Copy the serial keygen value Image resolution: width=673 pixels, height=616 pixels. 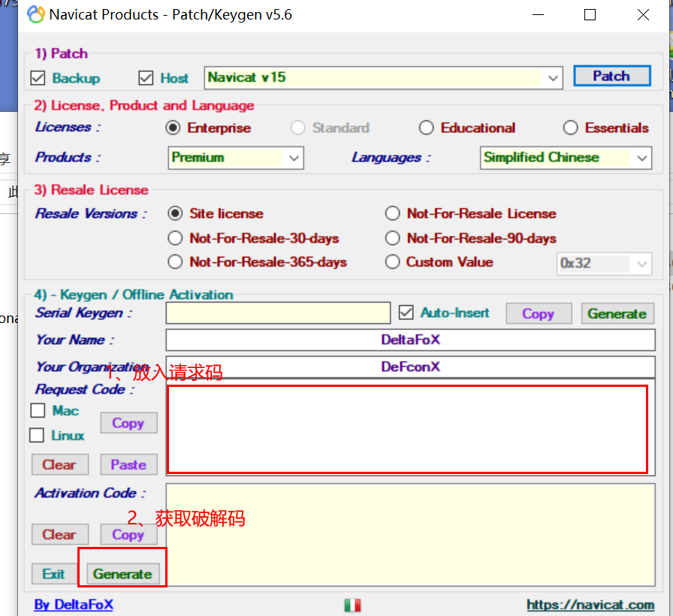(539, 313)
